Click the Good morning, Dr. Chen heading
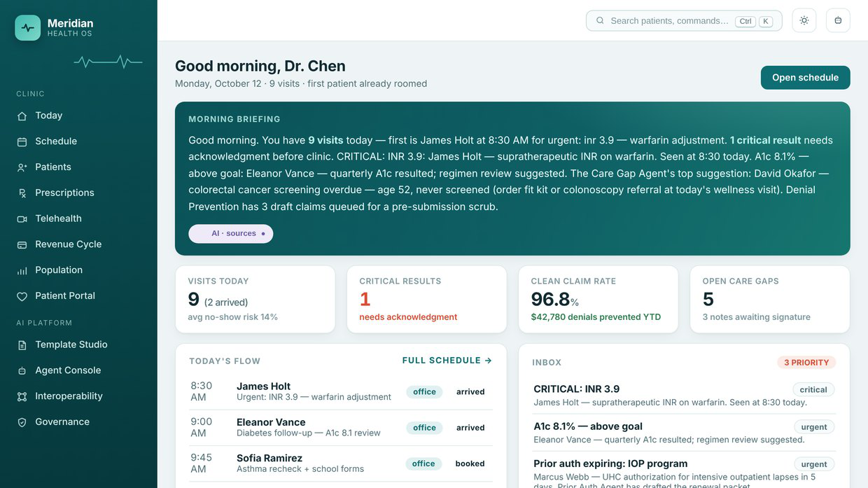The image size is (868, 488). [x=260, y=66]
